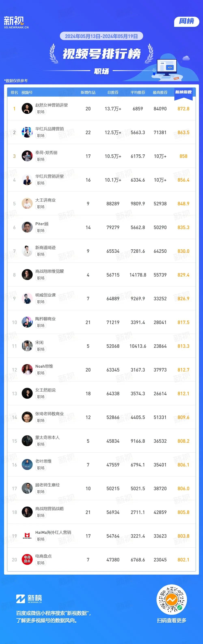Click 872.8 index score for first rank
The width and height of the screenshot is (203, 644).
pos(183,109)
